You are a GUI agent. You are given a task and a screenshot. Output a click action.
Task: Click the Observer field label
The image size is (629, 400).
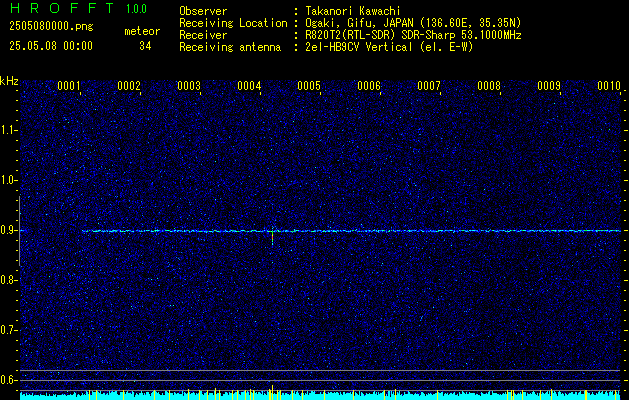[203, 11]
